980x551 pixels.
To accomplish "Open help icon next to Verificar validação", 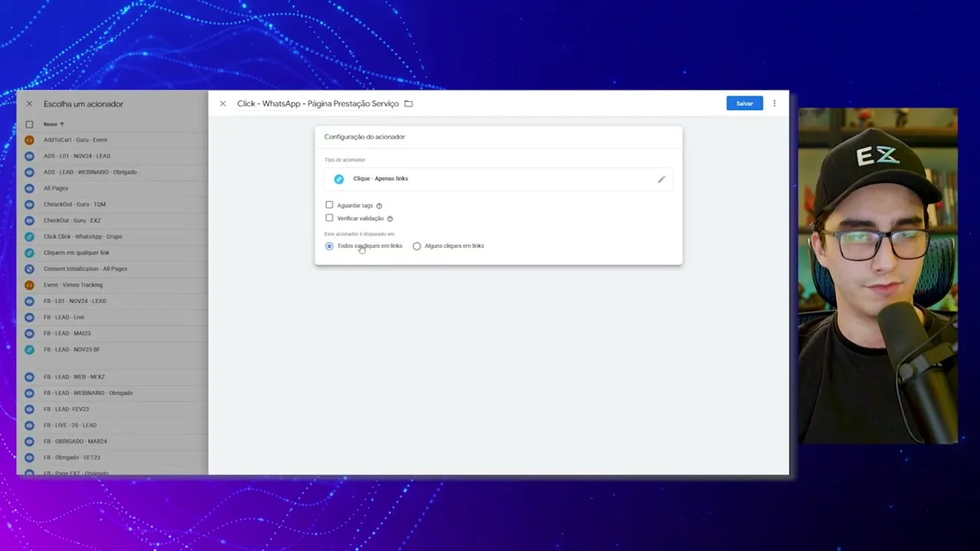I will click(x=390, y=219).
